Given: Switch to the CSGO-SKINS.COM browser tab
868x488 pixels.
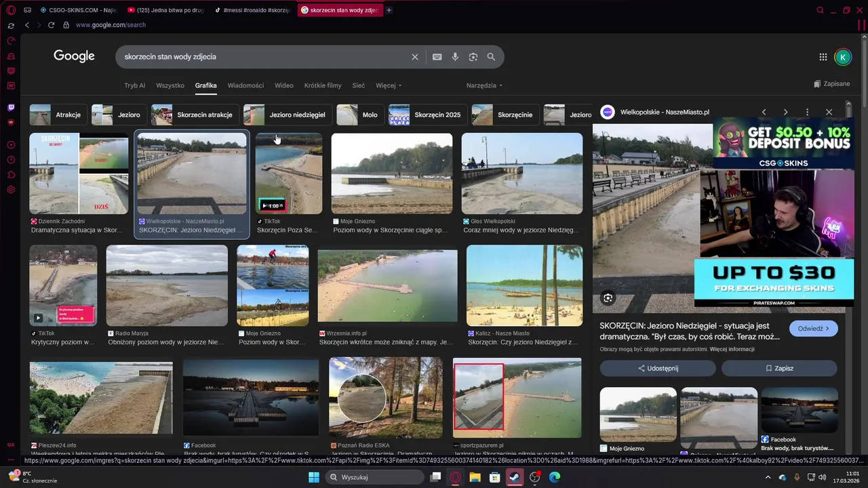Looking at the screenshot, I should [79, 10].
